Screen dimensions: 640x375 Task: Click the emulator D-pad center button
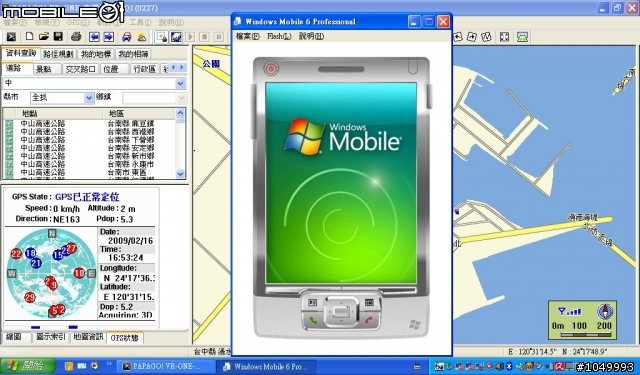pyautogui.click(x=341, y=312)
